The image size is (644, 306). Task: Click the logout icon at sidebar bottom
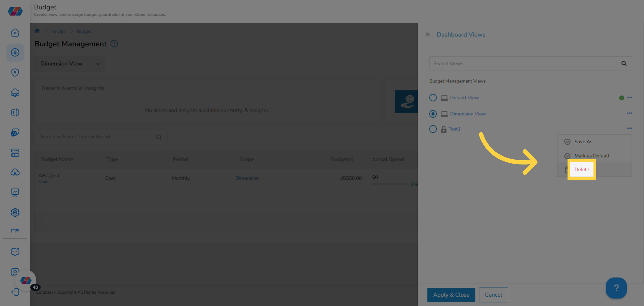tap(15, 292)
